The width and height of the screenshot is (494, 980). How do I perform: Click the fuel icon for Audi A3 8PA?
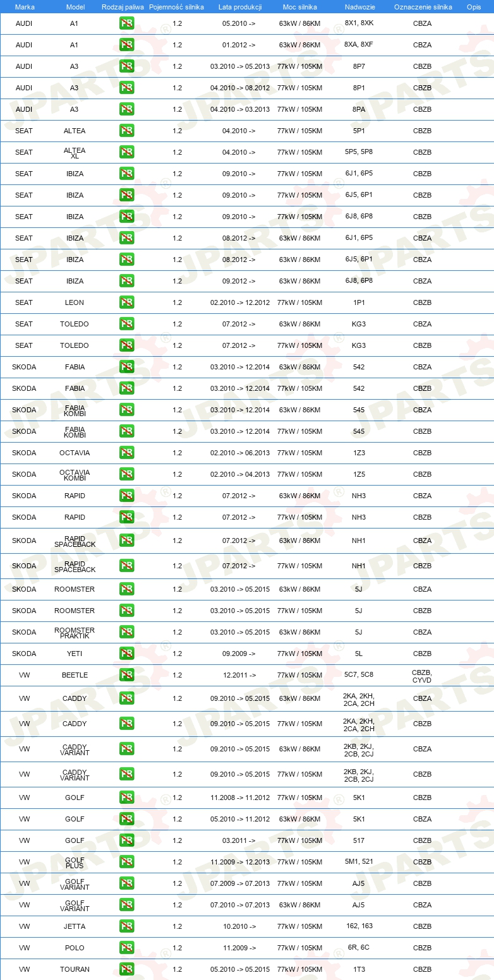tap(126, 109)
